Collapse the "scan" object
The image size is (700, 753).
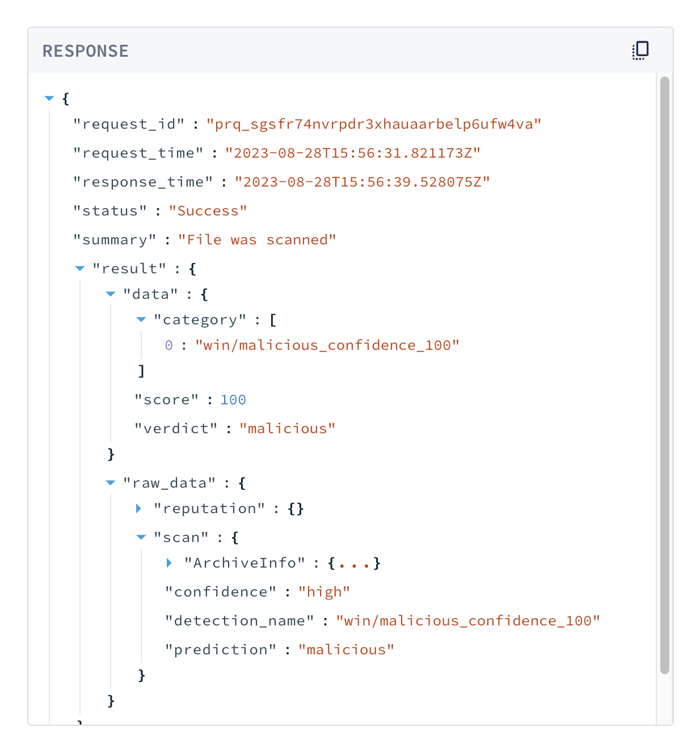(x=141, y=538)
